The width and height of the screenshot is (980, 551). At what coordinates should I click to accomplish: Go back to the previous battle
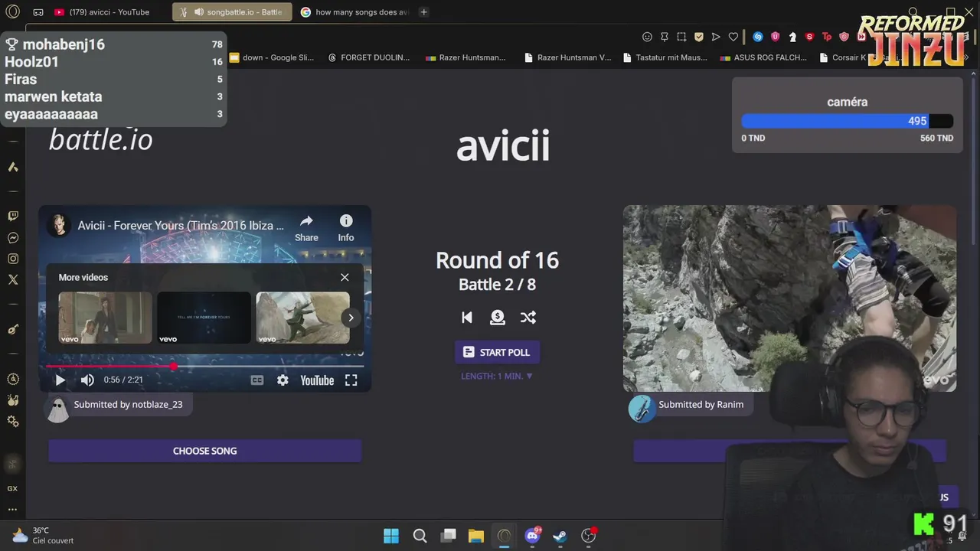pyautogui.click(x=466, y=317)
